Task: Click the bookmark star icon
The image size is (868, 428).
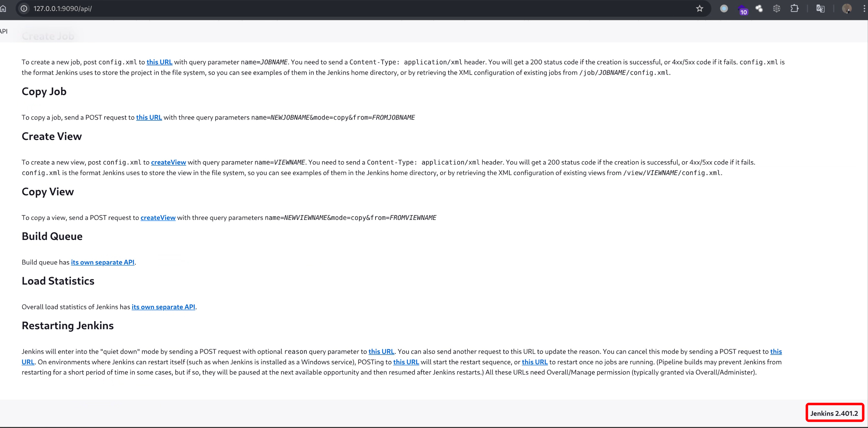Action: point(700,8)
